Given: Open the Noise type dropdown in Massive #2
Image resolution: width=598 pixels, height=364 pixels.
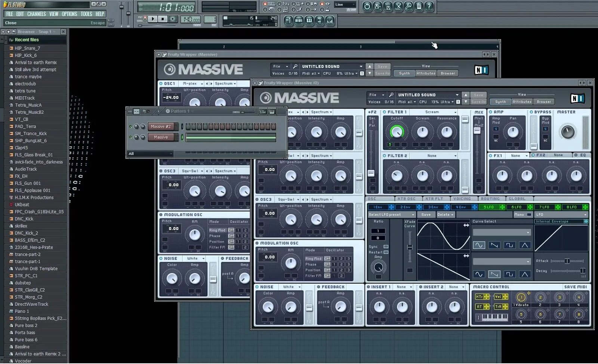Looking at the screenshot, I should coord(292,287).
